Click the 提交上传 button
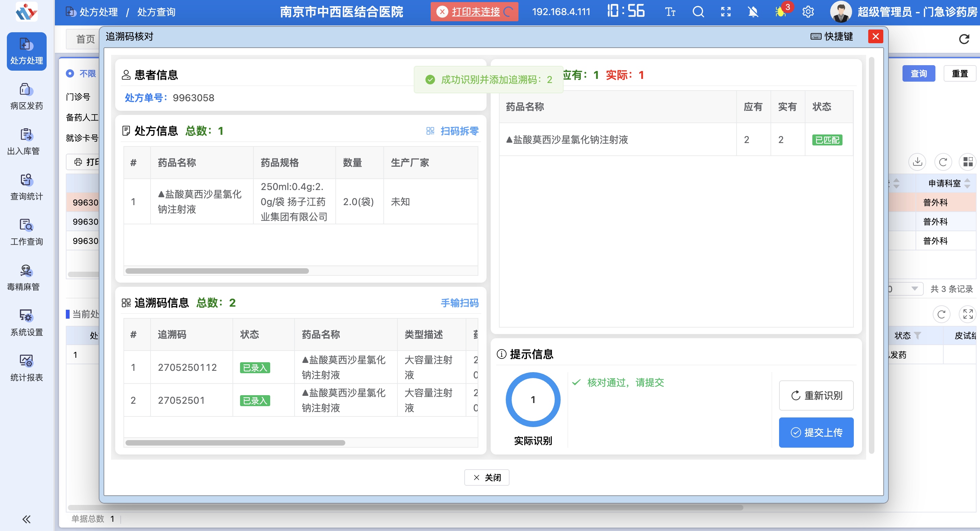The height and width of the screenshot is (531, 980). (x=816, y=433)
